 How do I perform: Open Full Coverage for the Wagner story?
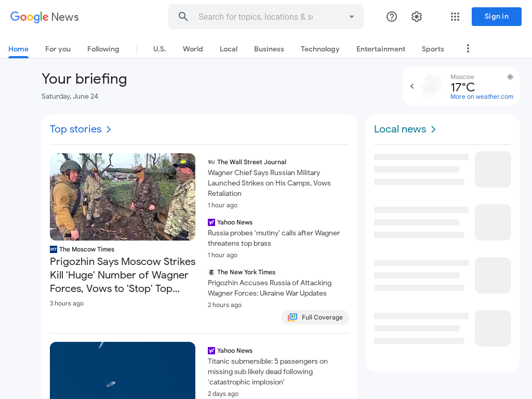(x=315, y=317)
